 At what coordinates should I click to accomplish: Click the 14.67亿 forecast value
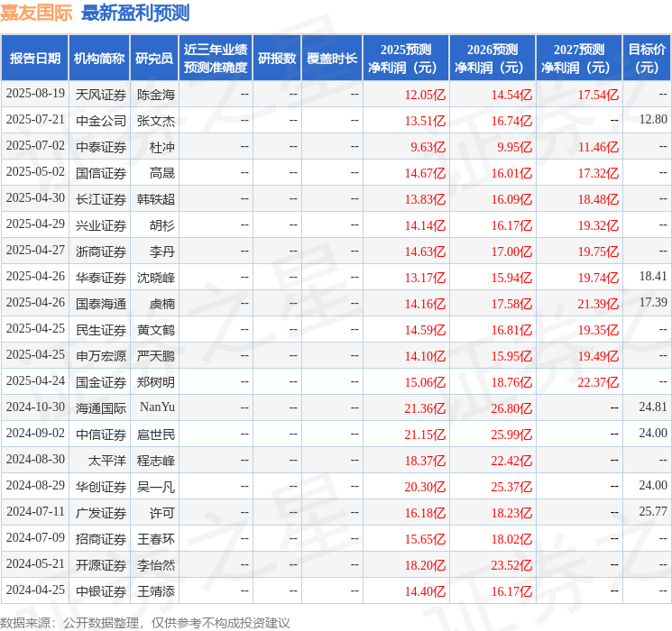(x=425, y=173)
